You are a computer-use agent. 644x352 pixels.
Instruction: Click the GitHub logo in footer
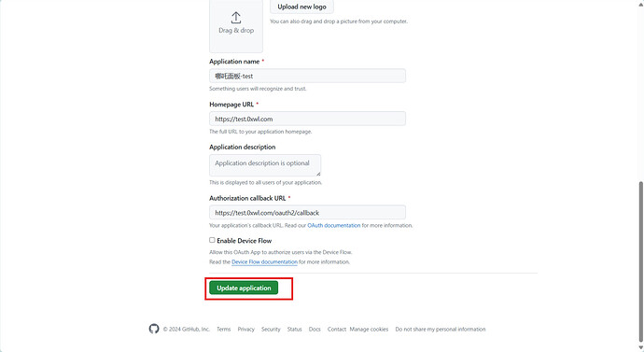tap(154, 329)
